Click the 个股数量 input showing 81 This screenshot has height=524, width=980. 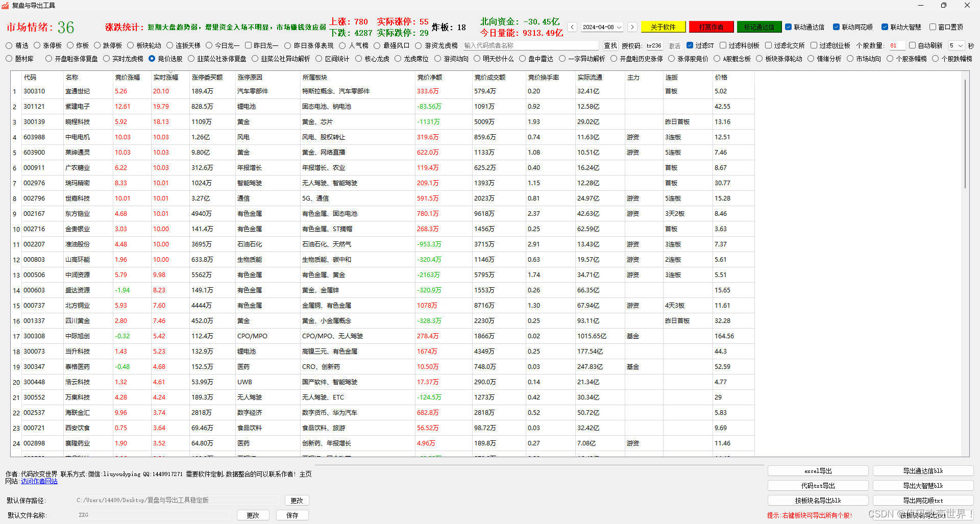896,45
